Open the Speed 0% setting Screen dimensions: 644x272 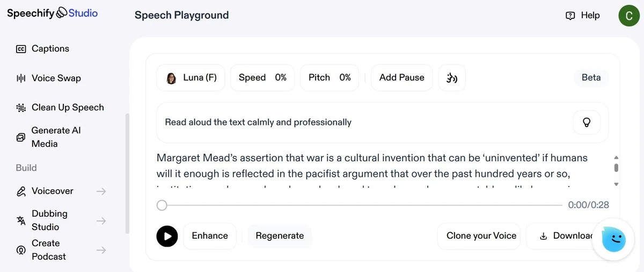[x=262, y=78]
